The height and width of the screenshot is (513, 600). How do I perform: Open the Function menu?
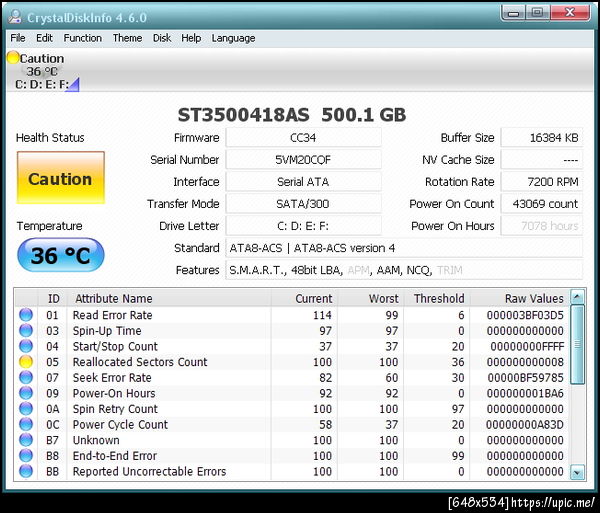83,38
